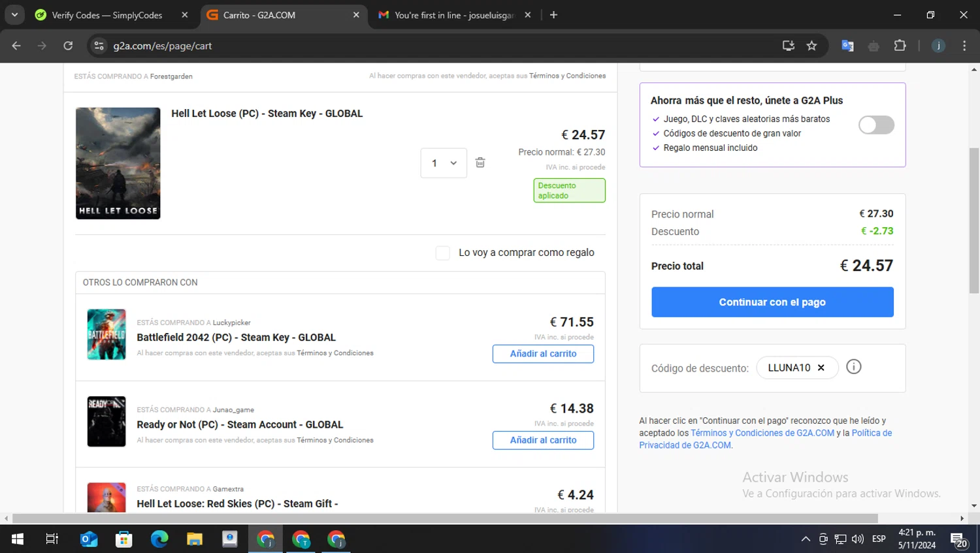Screen dimensions: 980x553
Task: Show hidden system tray icons
Action: (806, 539)
